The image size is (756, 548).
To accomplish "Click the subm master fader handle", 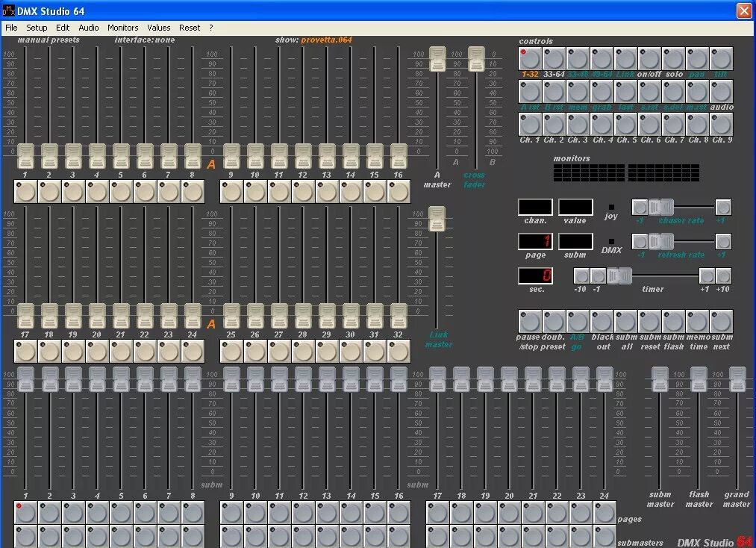I will pos(660,379).
